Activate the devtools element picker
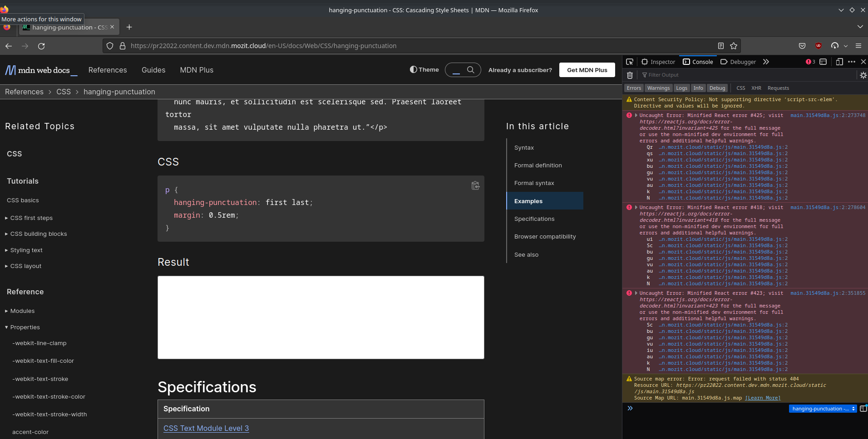 630,62
